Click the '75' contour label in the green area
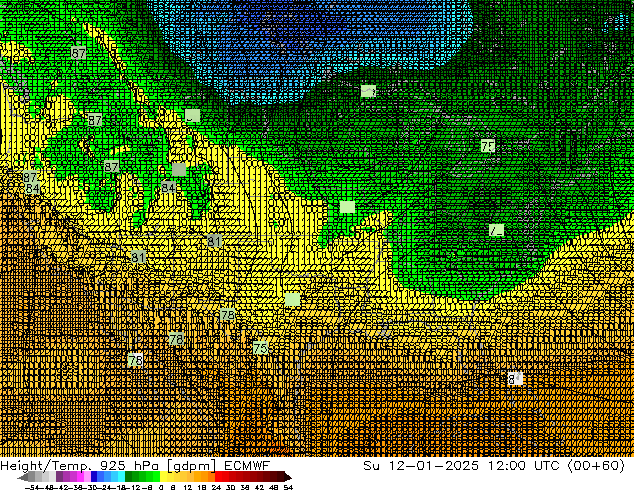 click(488, 146)
